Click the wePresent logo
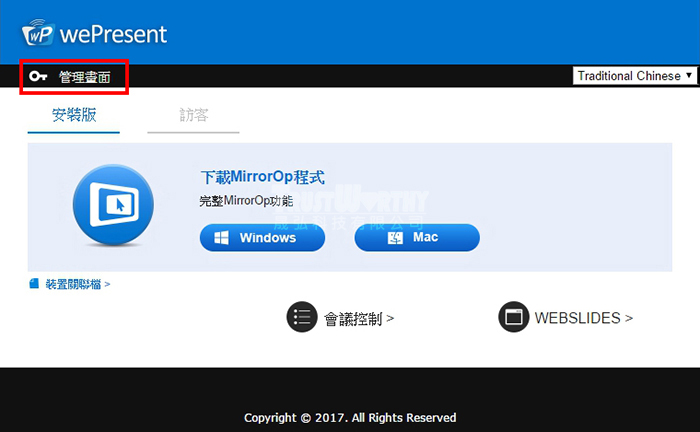 coord(95,33)
